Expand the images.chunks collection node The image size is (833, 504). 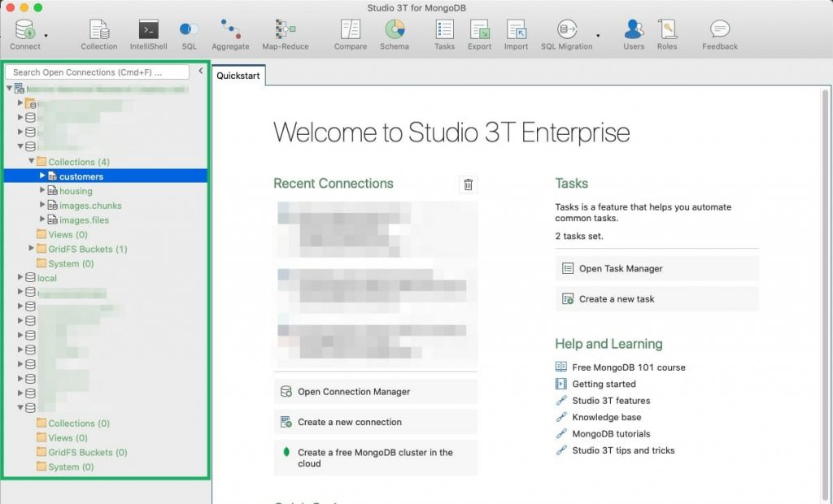[x=42, y=204]
